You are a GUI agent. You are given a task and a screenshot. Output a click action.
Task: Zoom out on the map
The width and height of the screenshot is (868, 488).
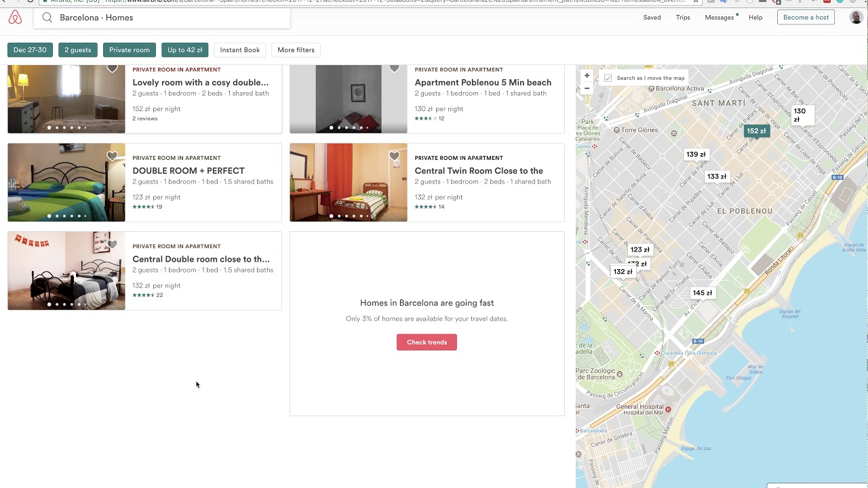click(x=587, y=88)
